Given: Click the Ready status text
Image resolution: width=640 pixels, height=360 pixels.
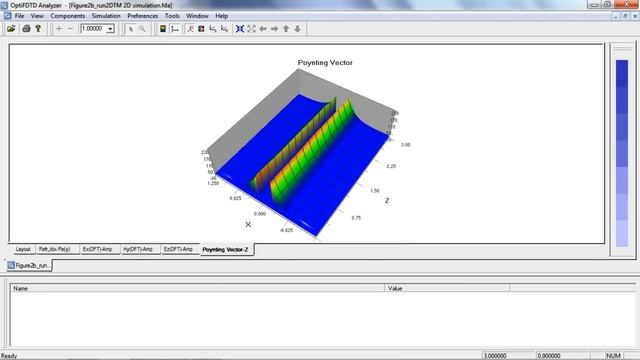Looking at the screenshot, I should click(9, 356).
